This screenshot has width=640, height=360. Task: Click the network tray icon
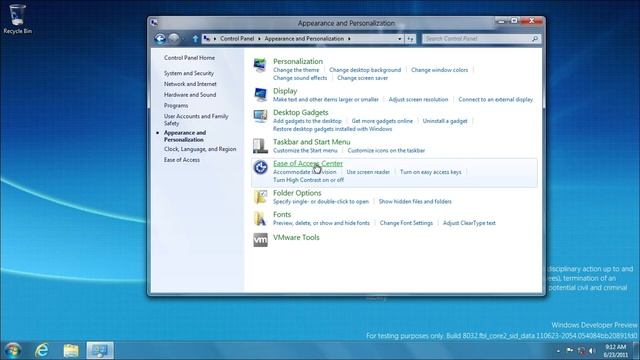(581, 351)
